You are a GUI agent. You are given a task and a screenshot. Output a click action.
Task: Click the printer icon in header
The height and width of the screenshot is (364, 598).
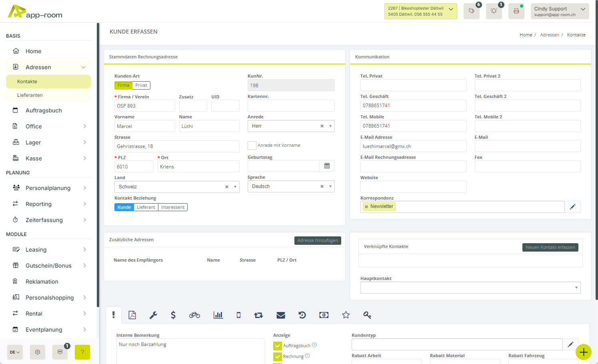[516, 11]
